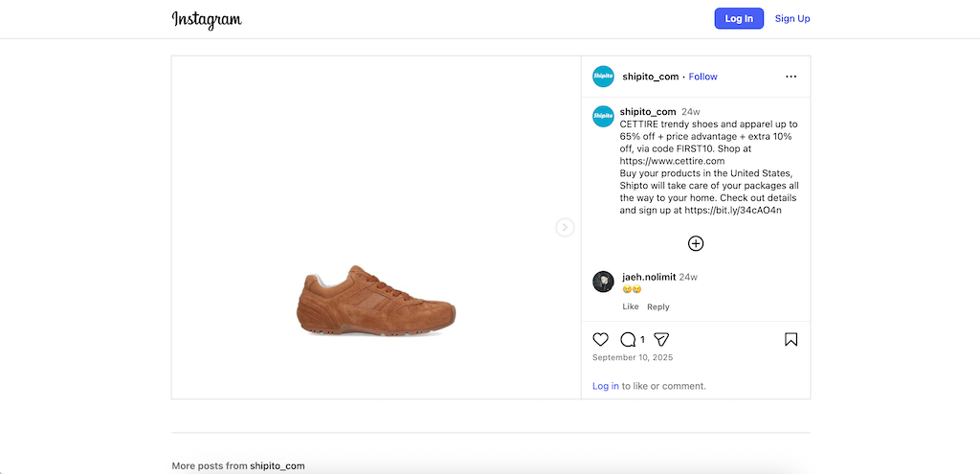980x474 pixels.
Task: Like the post with the heart icon
Action: (x=600, y=340)
